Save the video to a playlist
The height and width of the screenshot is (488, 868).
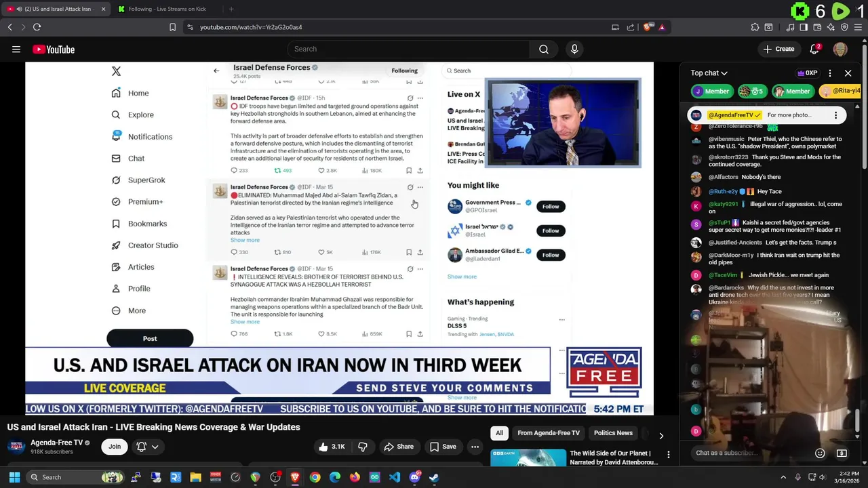[x=443, y=447]
